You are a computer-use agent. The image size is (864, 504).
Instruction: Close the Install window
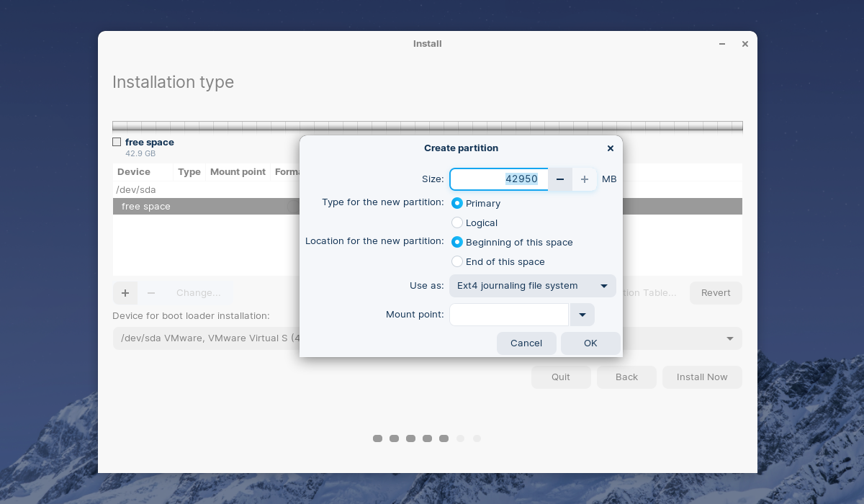click(x=745, y=44)
